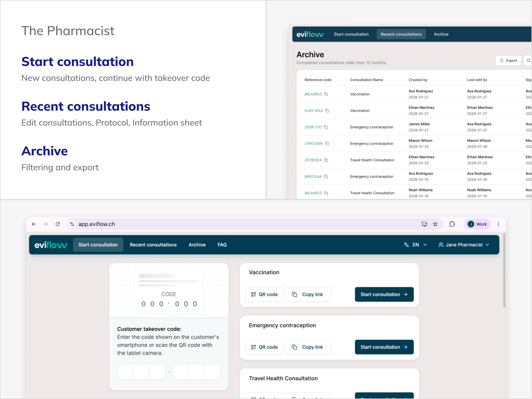Click the search icon next to Export
Screen dimensions: 532x399
[x=528, y=61]
